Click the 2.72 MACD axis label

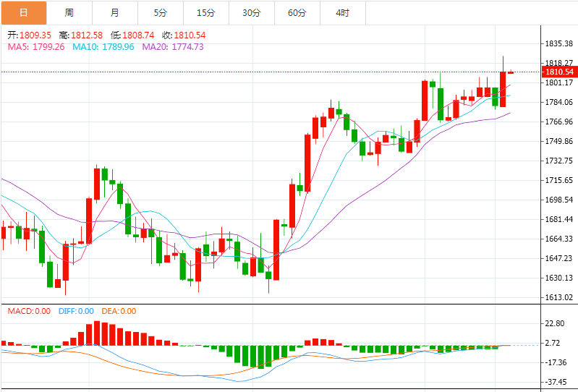[x=552, y=343]
